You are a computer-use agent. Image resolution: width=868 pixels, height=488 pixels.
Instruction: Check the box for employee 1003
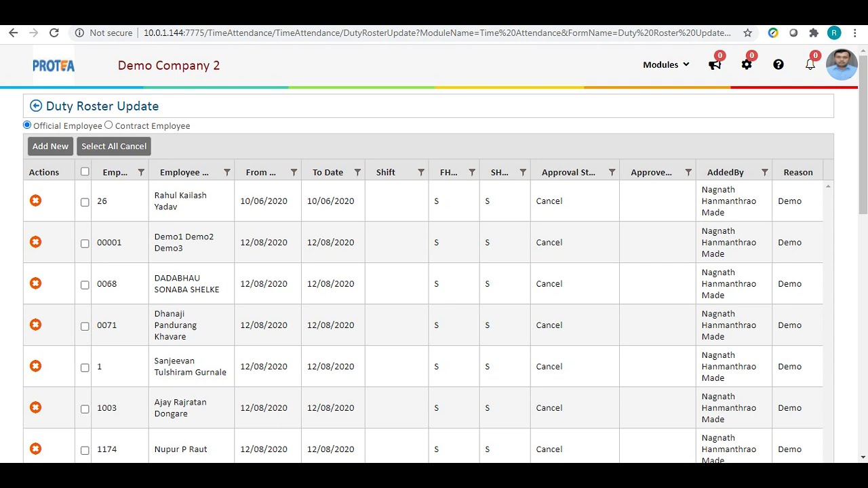coord(85,409)
